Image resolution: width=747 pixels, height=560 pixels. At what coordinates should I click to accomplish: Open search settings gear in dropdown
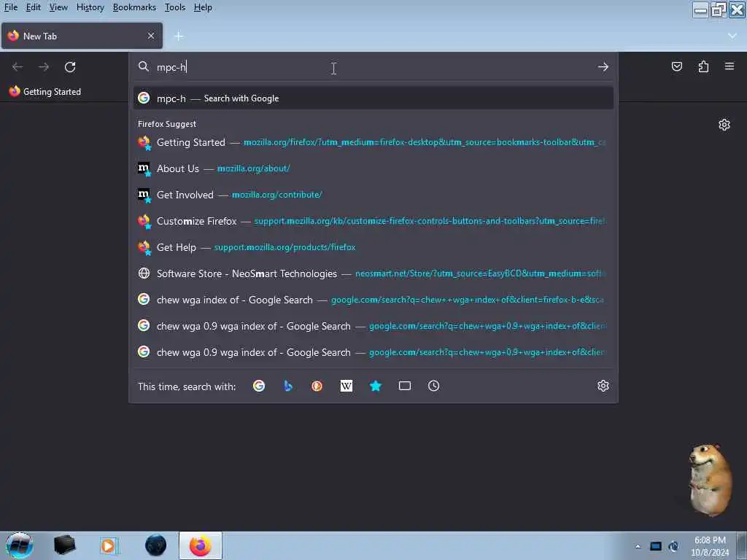(x=603, y=386)
